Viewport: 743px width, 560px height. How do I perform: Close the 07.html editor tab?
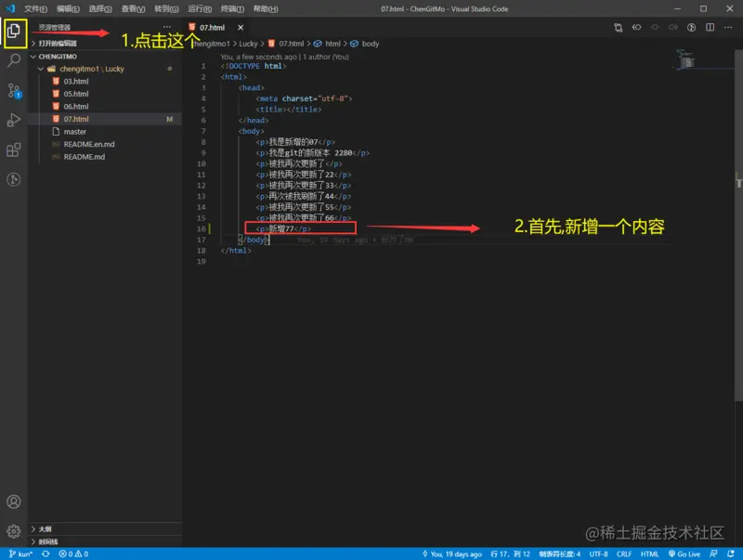pyautogui.click(x=241, y=28)
